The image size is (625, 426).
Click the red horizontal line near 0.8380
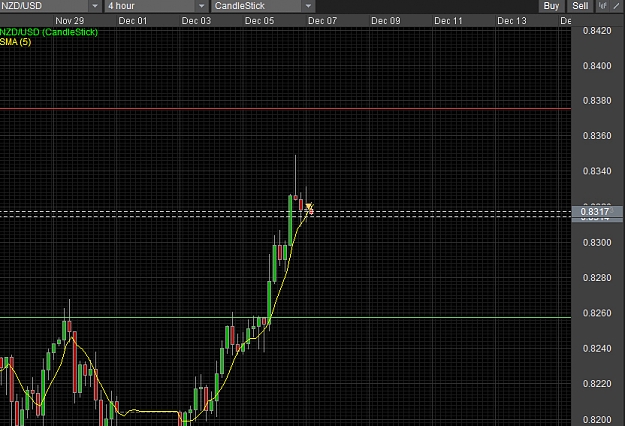(285, 108)
